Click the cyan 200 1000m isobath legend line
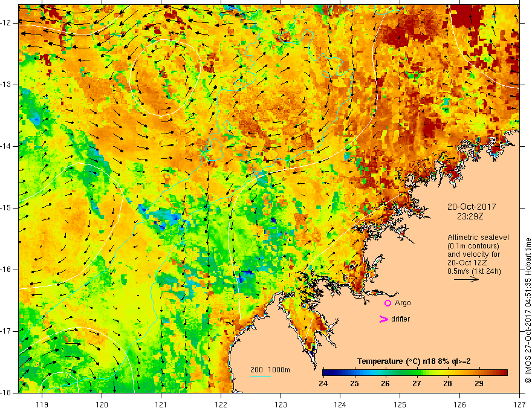Screen dimensions: 532x411 [260, 376]
